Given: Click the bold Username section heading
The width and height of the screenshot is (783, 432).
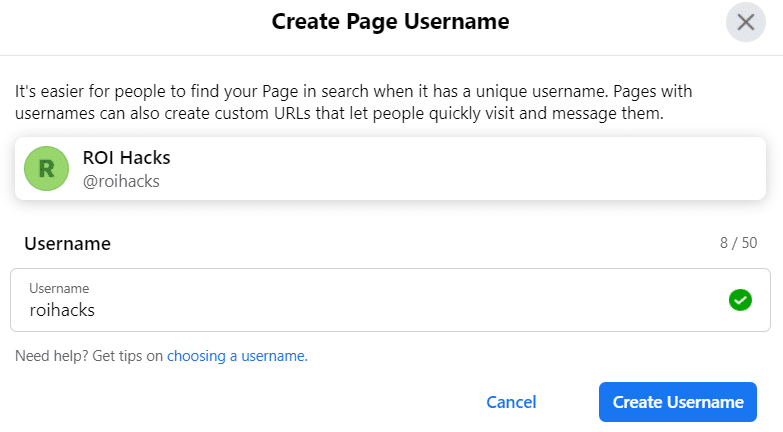Looking at the screenshot, I should (x=67, y=244).
